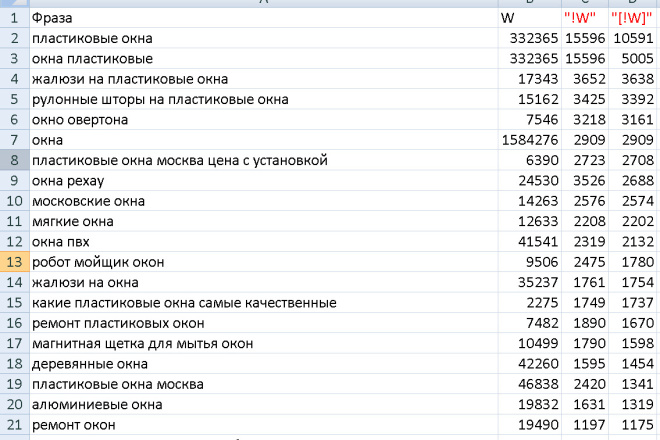
Task: Select row 21 via its row header
Action: (14, 425)
